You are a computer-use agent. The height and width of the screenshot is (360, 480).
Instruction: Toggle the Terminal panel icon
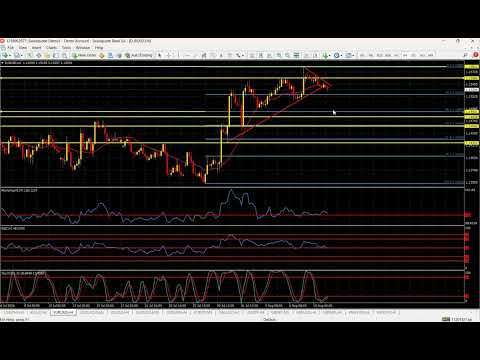pos(56,55)
